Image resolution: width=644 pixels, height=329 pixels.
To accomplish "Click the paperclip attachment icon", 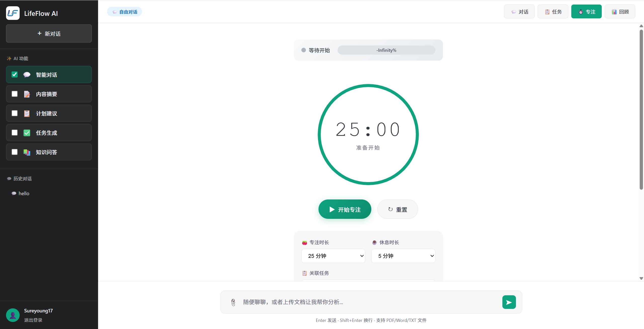I will [x=233, y=302].
